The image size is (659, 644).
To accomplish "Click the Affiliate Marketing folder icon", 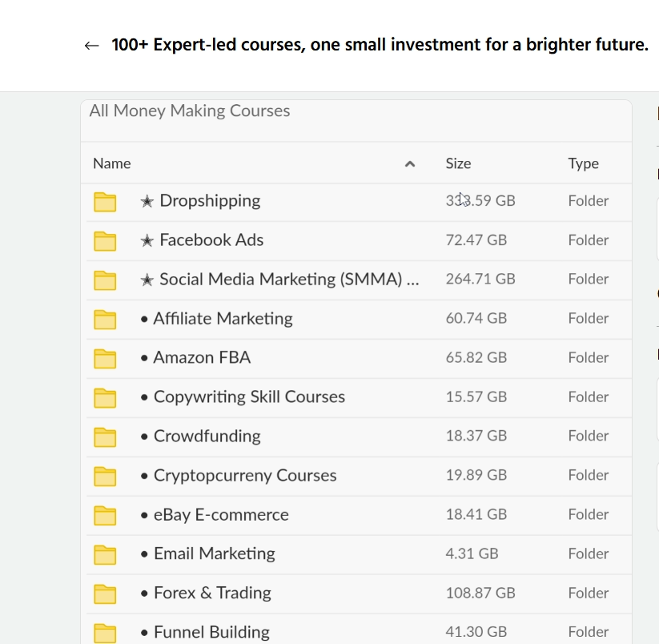I will click(x=105, y=319).
